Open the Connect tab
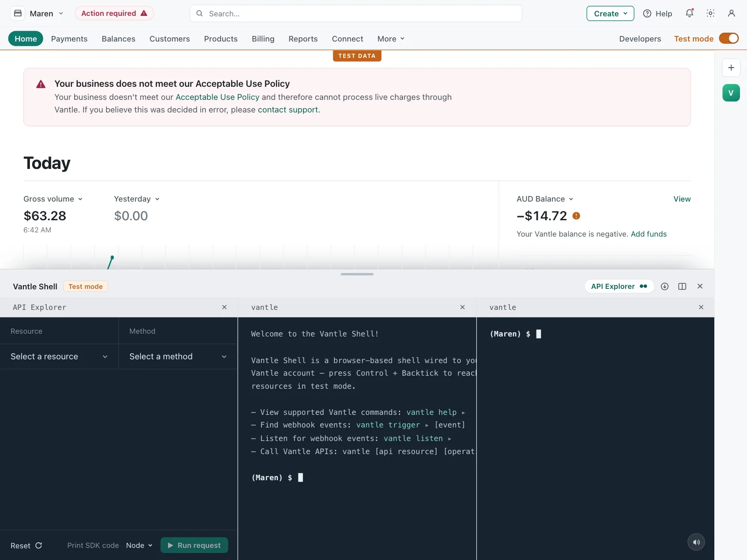Viewport: 747px width, 560px height. [347, 39]
